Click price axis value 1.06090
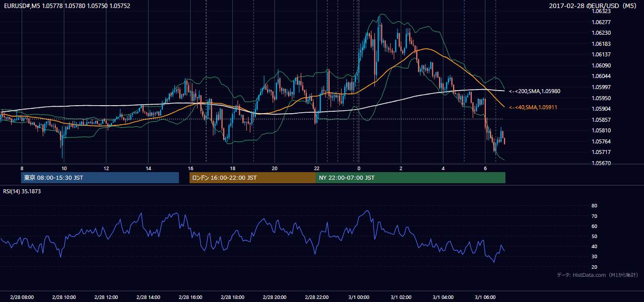 click(601, 65)
